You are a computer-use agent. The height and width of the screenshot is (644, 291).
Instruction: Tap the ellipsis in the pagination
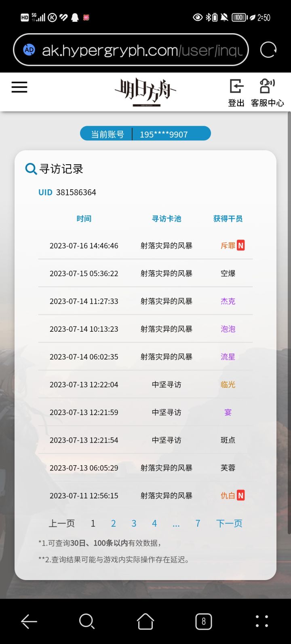pyautogui.click(x=176, y=525)
